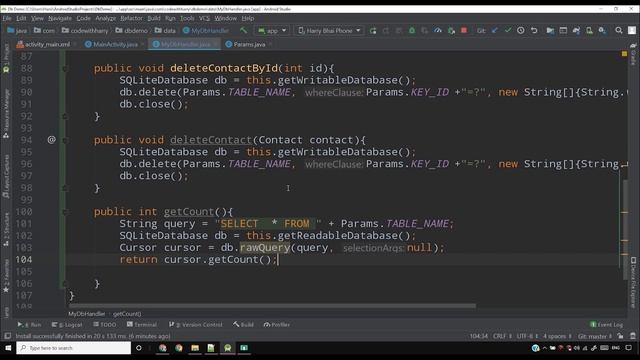
Task: Collapse the getCount method fold marker
Action: [65, 212]
